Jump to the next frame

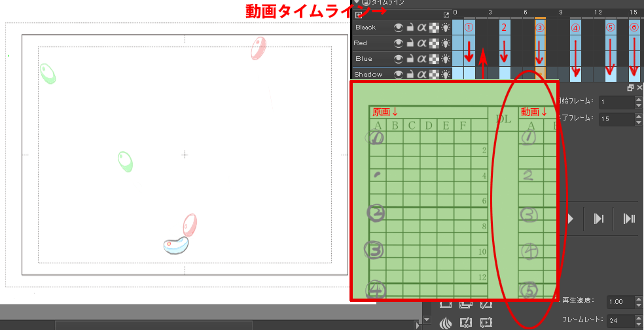pos(598,219)
